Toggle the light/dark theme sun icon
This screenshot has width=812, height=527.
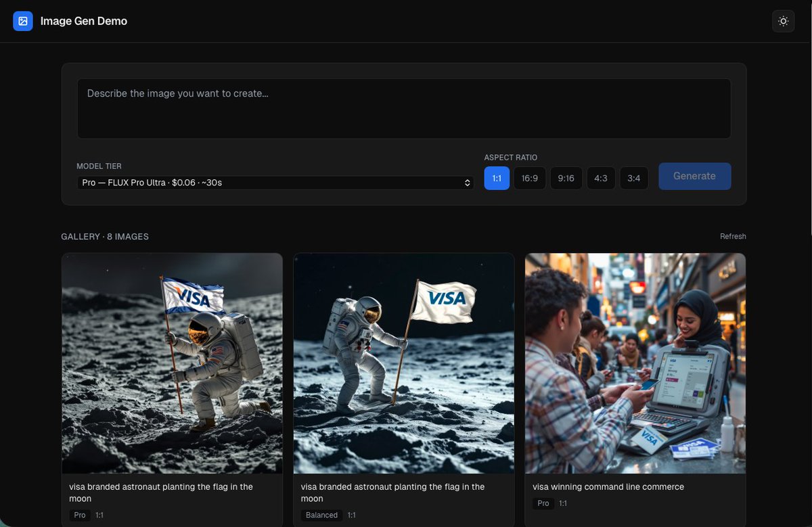783,21
